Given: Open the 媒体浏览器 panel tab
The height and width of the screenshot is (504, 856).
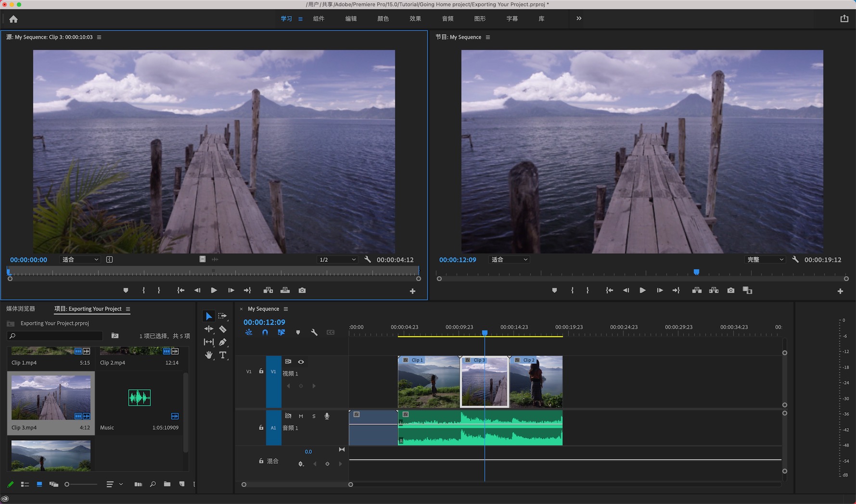Looking at the screenshot, I should [21, 309].
